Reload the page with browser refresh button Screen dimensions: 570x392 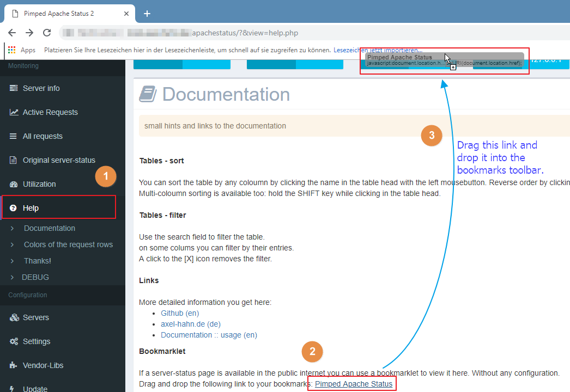pos(47,33)
